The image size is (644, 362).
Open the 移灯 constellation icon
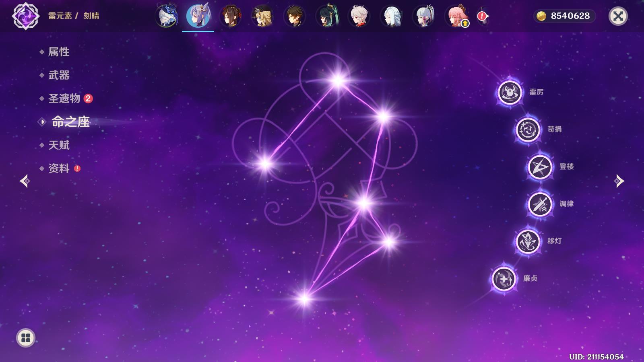click(x=528, y=241)
